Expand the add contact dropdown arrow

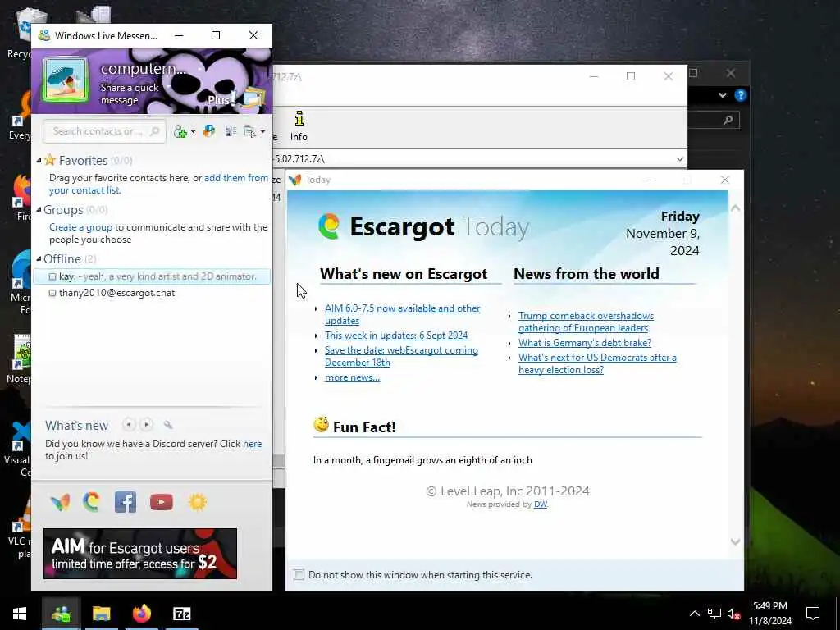193,132
